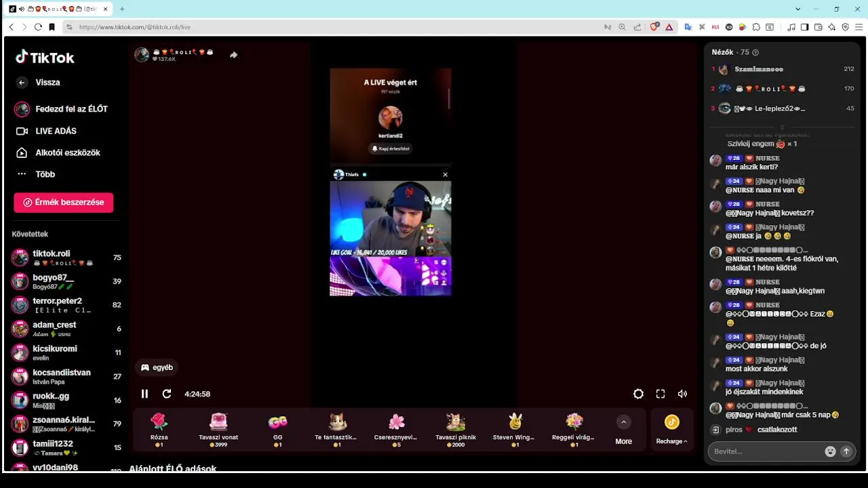The height and width of the screenshot is (488, 868).
Task: Open Brave Shields lion icon
Action: coord(654,27)
